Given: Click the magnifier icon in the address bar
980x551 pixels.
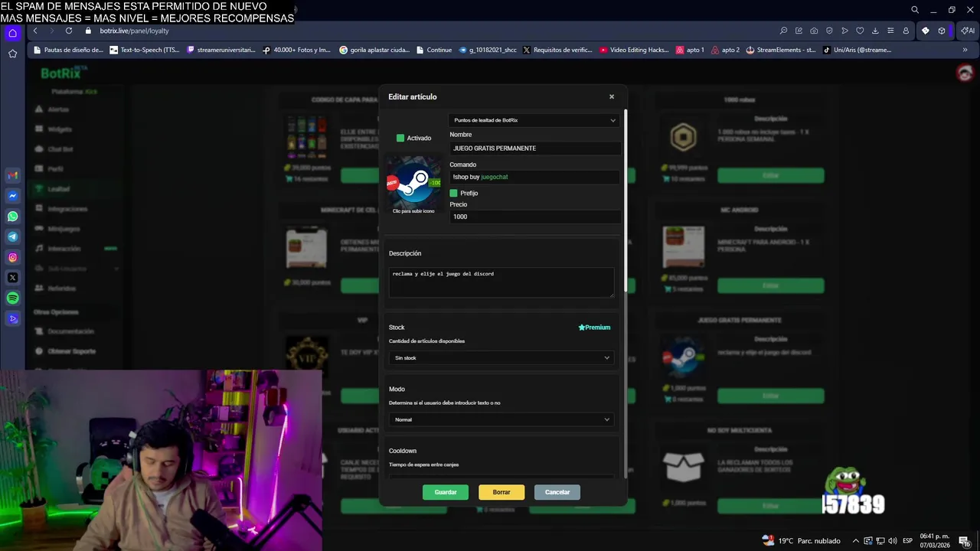Looking at the screenshot, I should [x=783, y=31].
